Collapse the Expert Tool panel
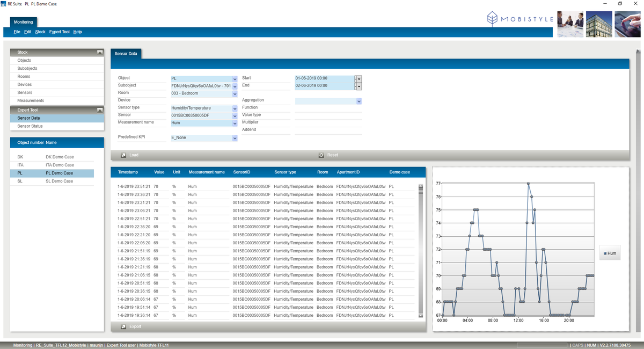644x349 pixels. 99,110
